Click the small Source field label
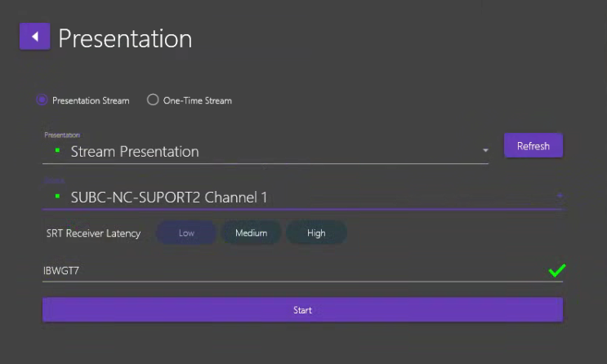This screenshot has height=364, width=607. pyautogui.click(x=54, y=180)
